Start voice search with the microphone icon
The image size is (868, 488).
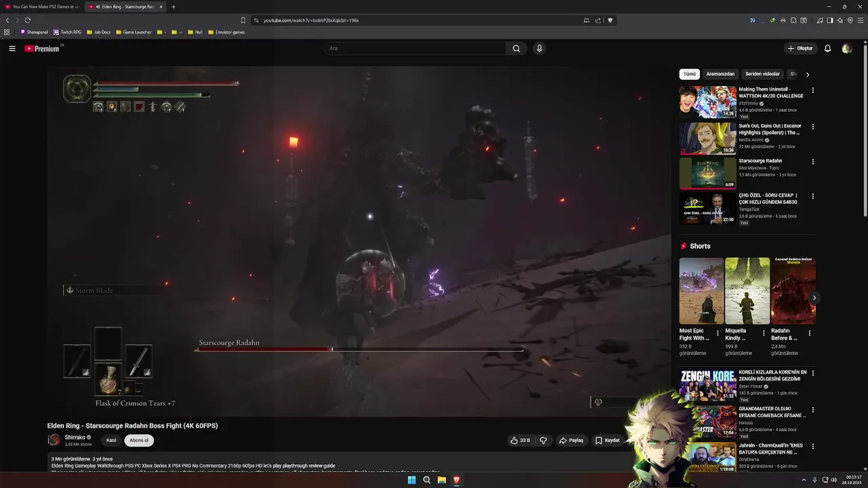click(539, 49)
